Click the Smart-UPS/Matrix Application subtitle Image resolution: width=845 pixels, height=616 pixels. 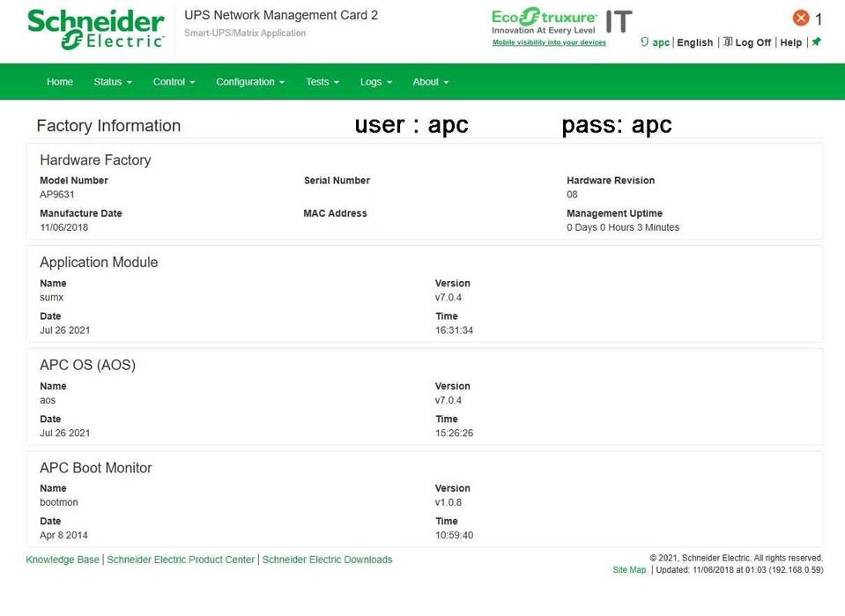click(x=245, y=33)
